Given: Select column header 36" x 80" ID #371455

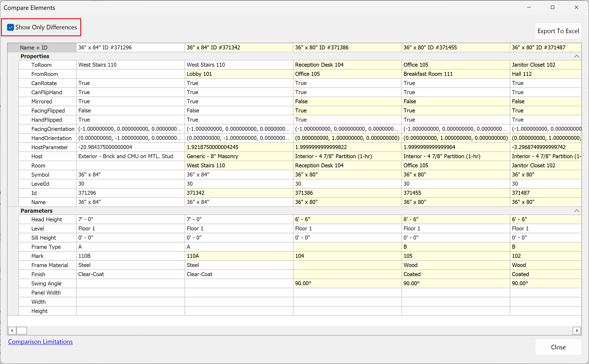Looking at the screenshot, I should coord(456,48).
